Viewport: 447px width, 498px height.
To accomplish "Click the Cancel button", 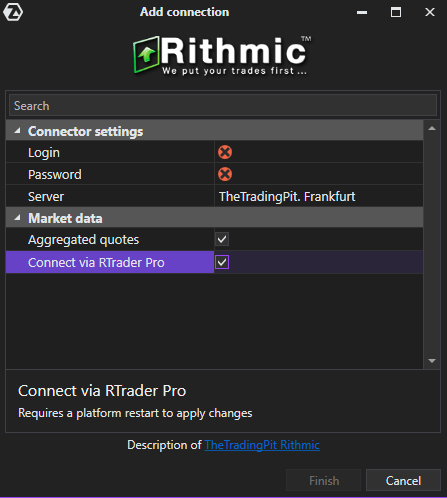I will [x=403, y=480].
